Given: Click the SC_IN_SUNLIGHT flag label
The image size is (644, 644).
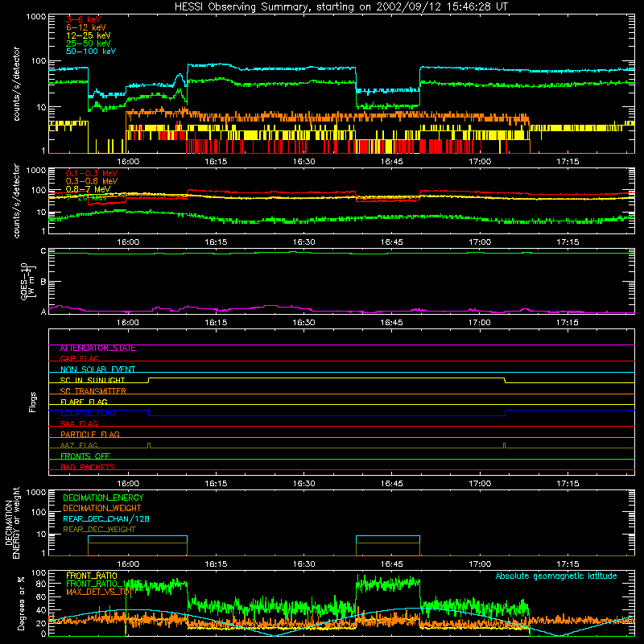Looking at the screenshot, I should pos(93,380).
